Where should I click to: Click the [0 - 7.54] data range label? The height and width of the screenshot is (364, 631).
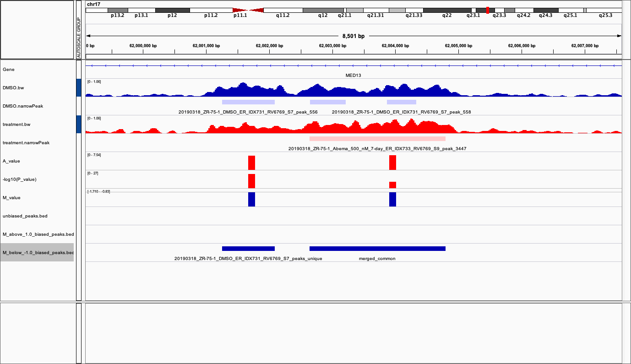click(x=94, y=155)
